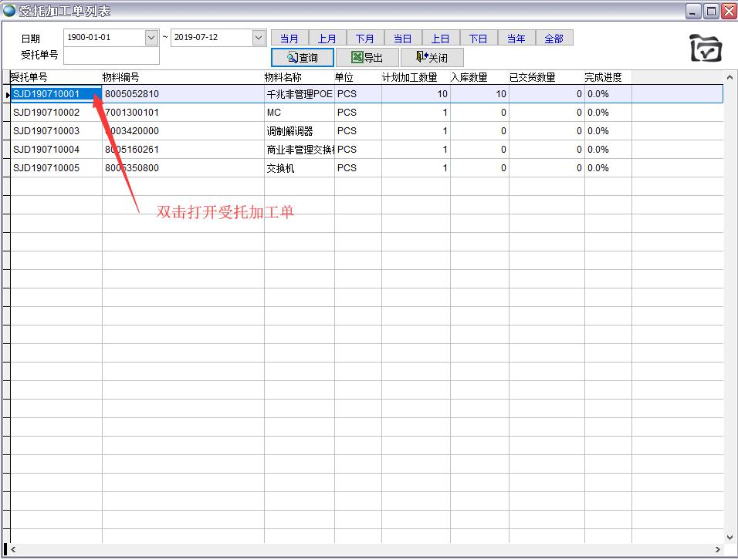
Task: Click the horizontal scrollbar right arrow
Action: coord(719,550)
